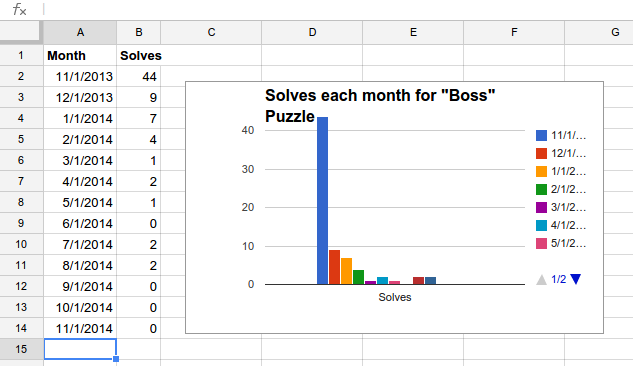This screenshot has height=366, width=633.
Task: Select column B header
Action: point(138,32)
